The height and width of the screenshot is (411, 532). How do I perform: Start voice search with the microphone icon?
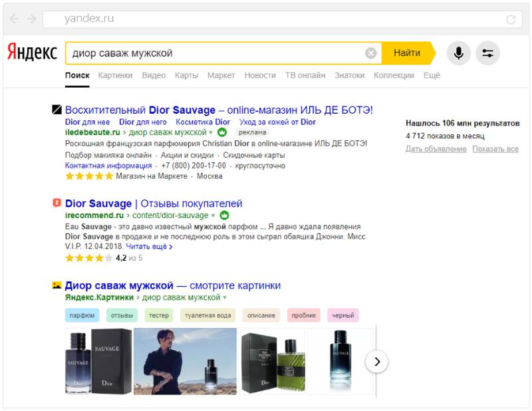(x=458, y=53)
